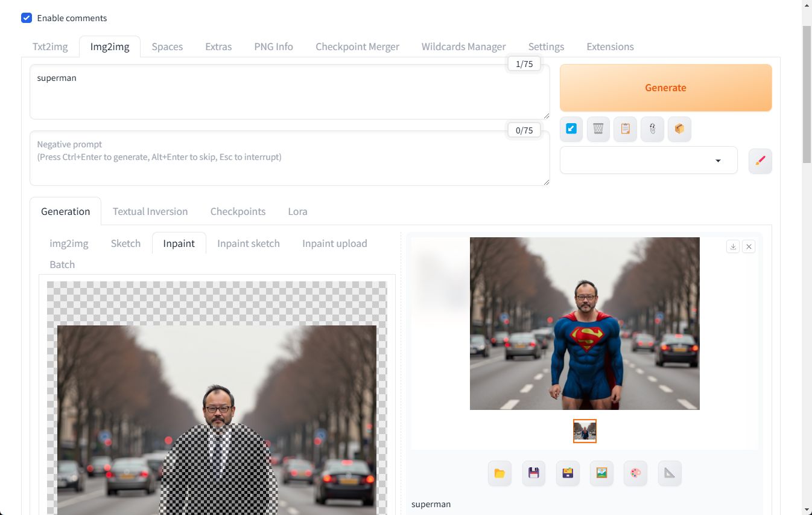
Task: Select the Generation sub-tab
Action: [x=65, y=211]
